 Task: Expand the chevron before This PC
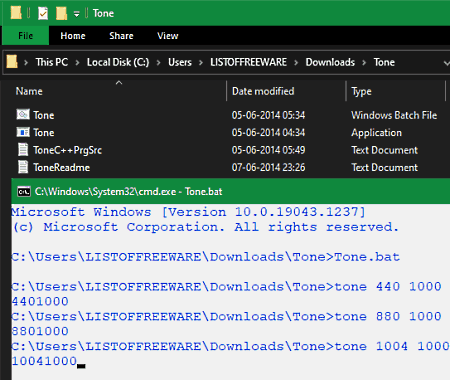click(x=26, y=62)
